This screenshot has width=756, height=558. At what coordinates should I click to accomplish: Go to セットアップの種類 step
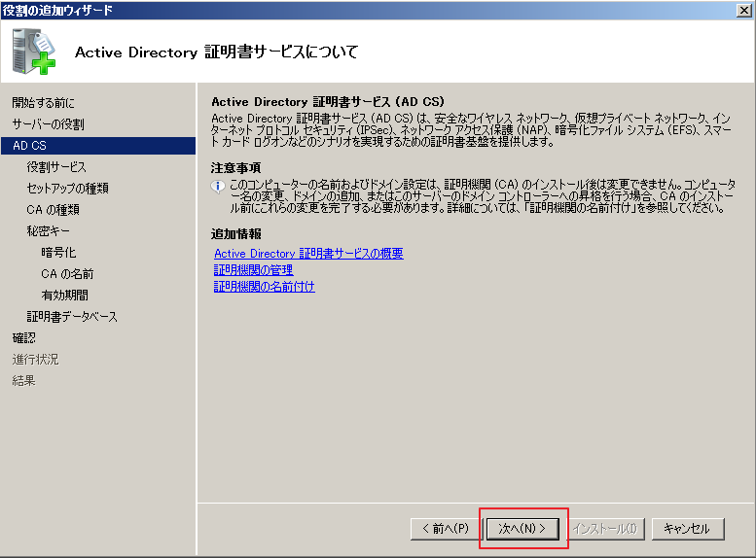click(x=67, y=189)
